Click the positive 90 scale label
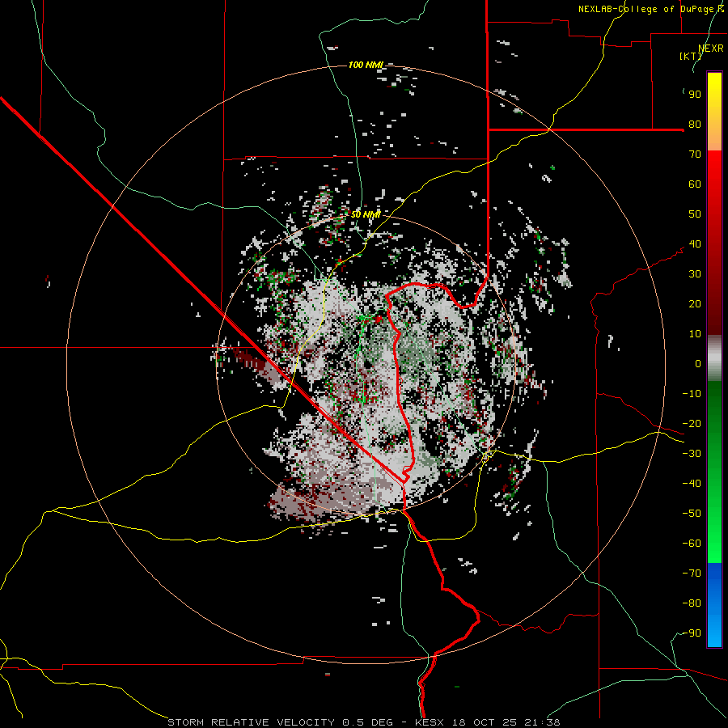The width and height of the screenshot is (728, 728). pyautogui.click(x=695, y=95)
